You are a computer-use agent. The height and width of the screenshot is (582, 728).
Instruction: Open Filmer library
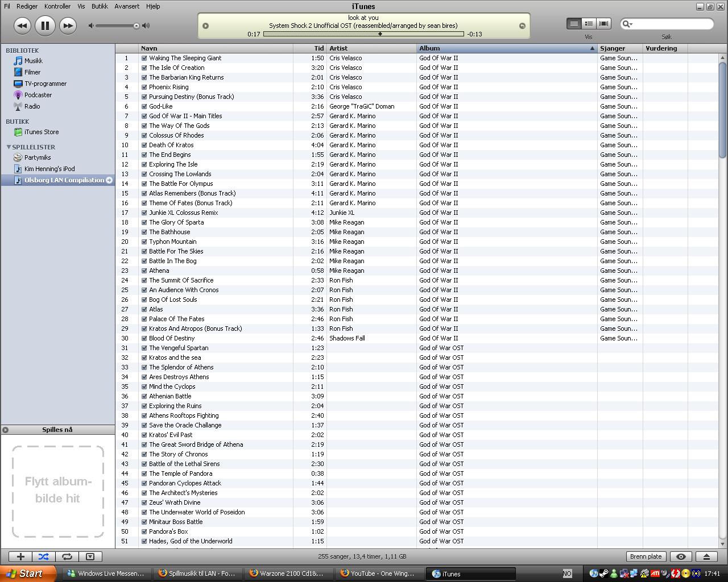(x=32, y=72)
